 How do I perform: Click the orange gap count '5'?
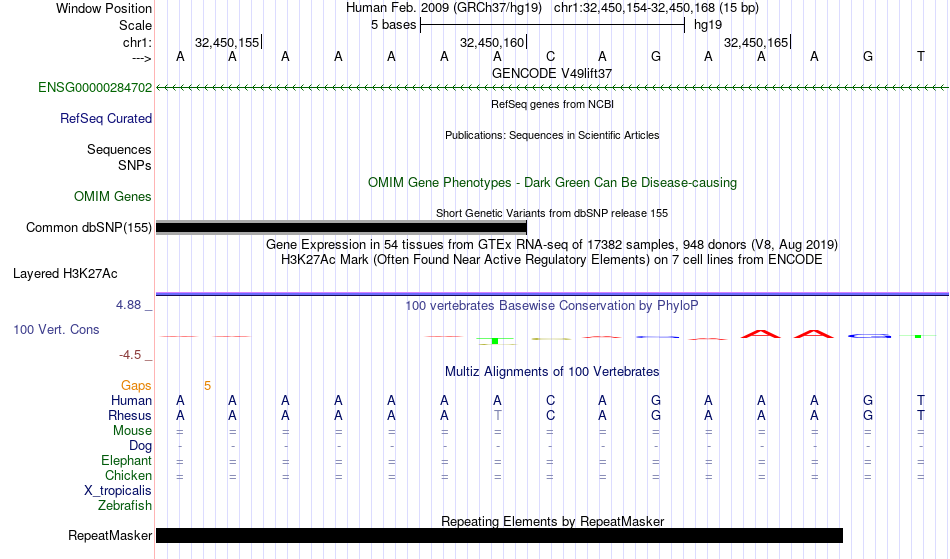tap(207, 386)
